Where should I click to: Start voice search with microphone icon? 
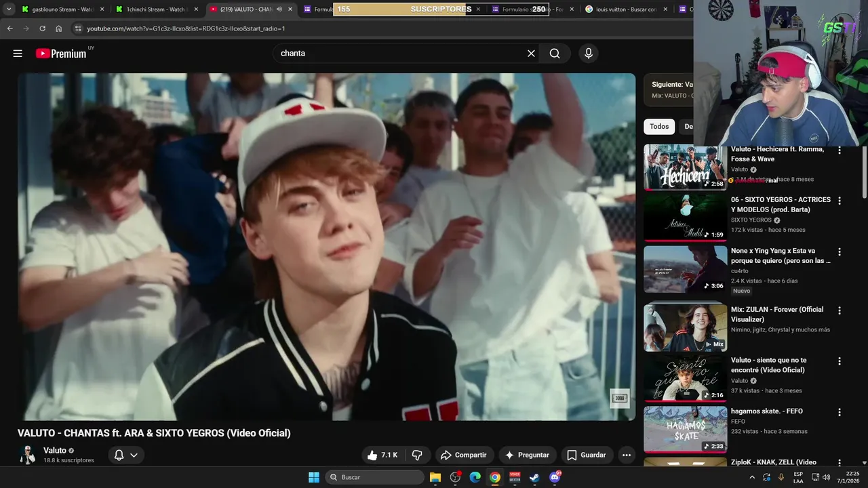pos(588,54)
